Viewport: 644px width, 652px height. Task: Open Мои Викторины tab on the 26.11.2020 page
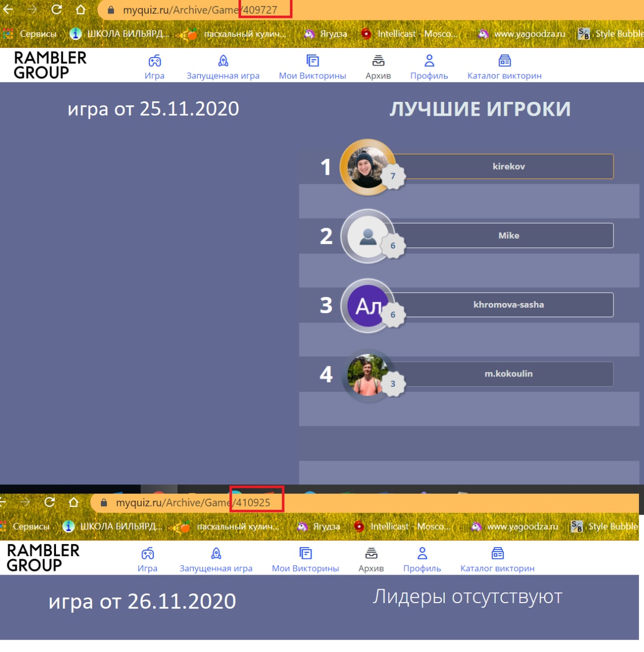[x=305, y=560]
